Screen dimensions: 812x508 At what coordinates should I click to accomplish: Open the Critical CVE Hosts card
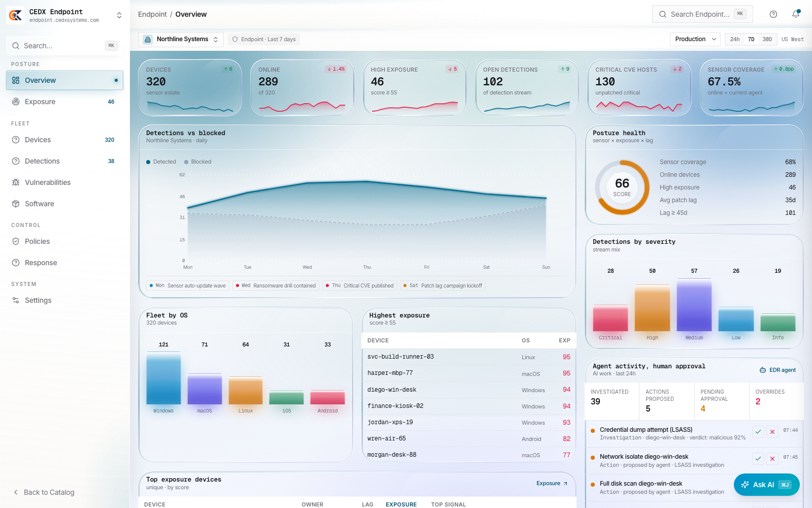(639, 88)
